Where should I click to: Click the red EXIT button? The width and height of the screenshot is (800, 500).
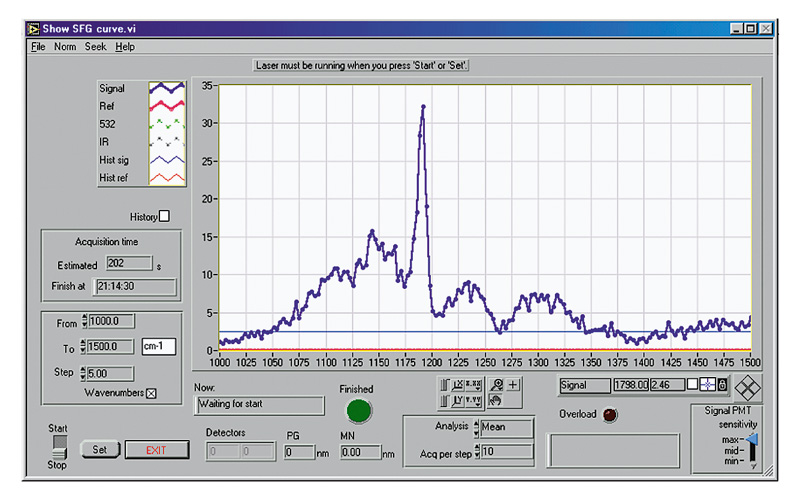[156, 450]
